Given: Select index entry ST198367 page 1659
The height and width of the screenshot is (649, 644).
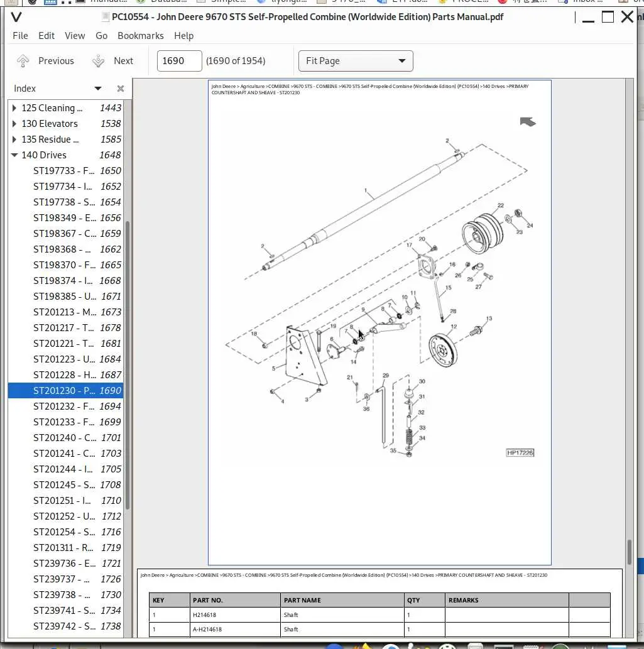Looking at the screenshot, I should point(65,234).
